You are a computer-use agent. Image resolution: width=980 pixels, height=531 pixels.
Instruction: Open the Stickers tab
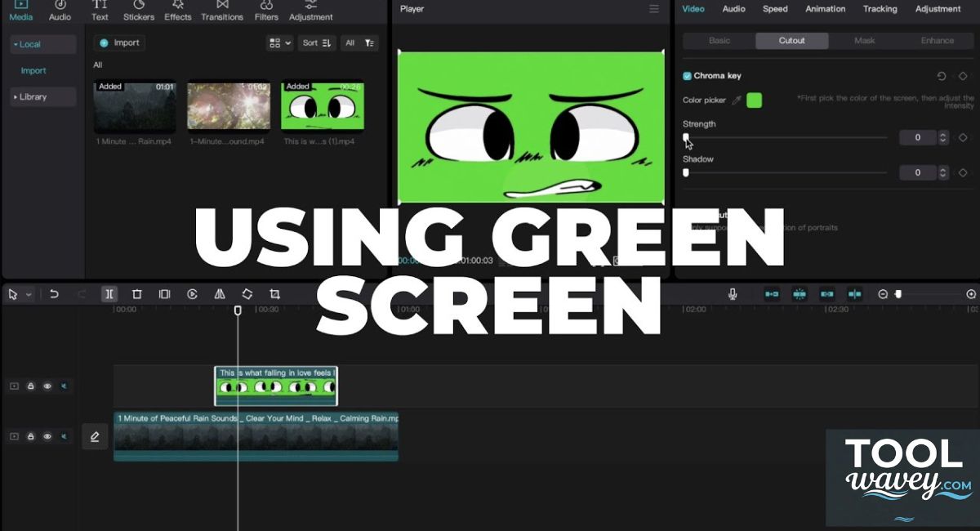[139, 11]
